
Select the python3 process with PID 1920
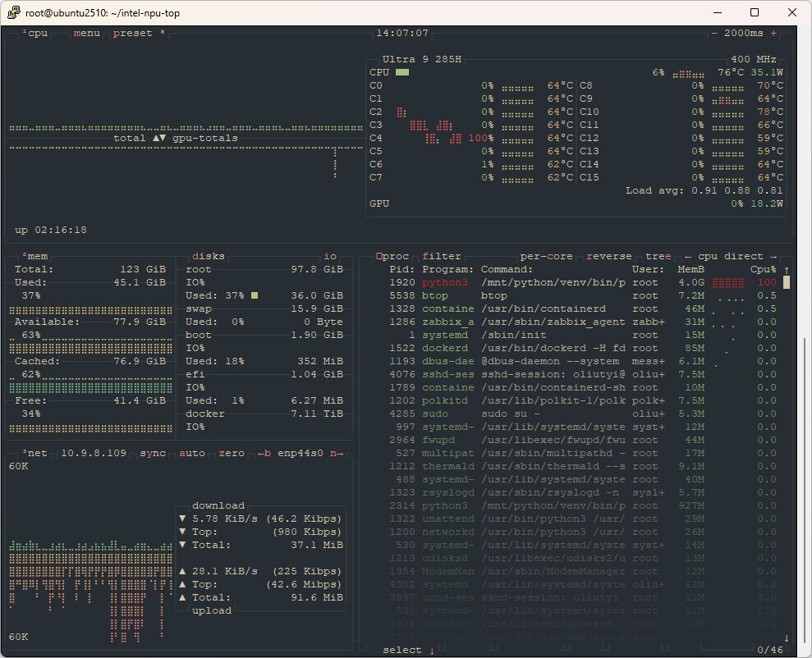(x=443, y=282)
